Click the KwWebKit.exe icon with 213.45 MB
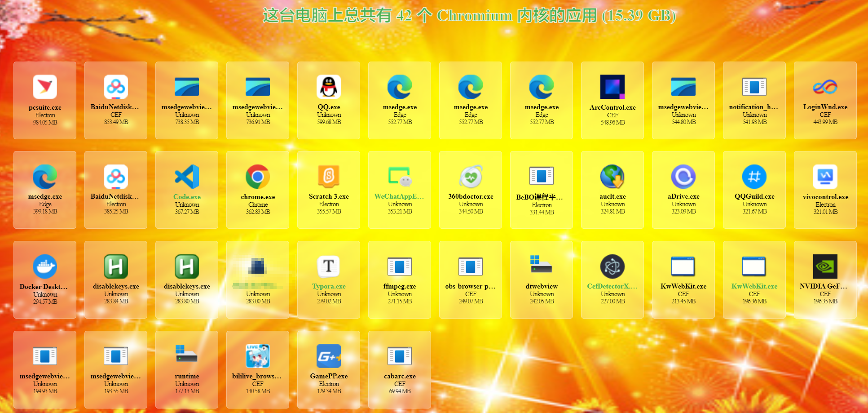Screen dimensions: 868x413 (683, 266)
